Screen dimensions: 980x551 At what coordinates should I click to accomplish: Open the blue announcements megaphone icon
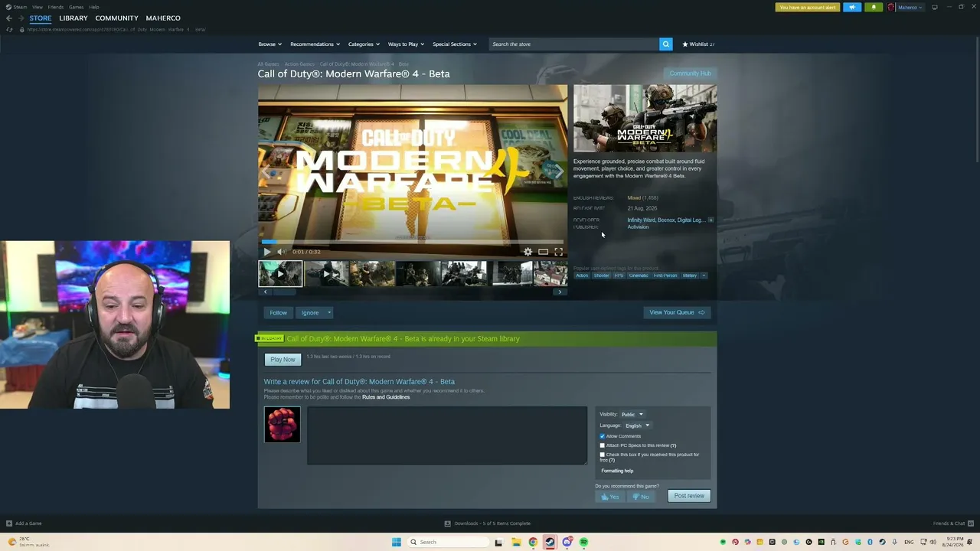tap(852, 8)
